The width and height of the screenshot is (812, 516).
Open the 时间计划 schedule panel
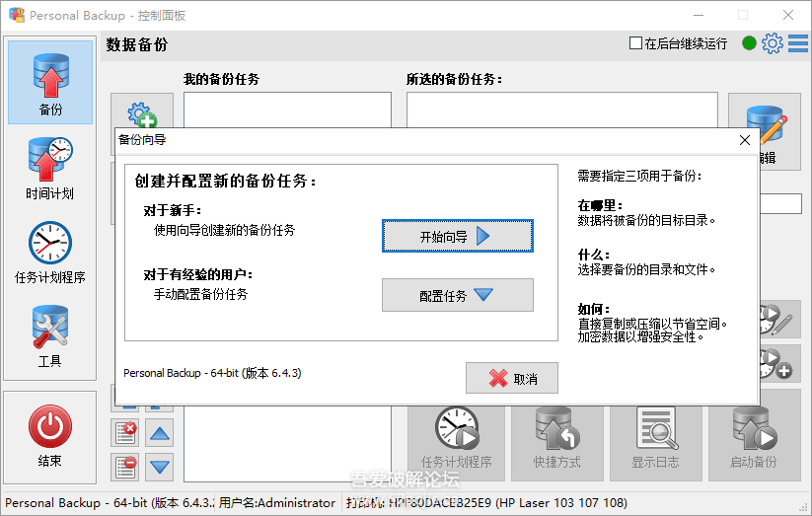click(50, 167)
